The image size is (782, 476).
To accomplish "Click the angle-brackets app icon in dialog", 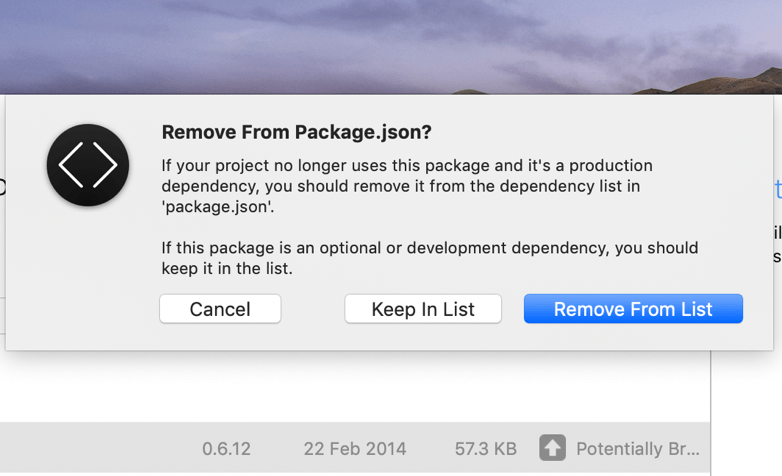I will pyautogui.click(x=88, y=165).
